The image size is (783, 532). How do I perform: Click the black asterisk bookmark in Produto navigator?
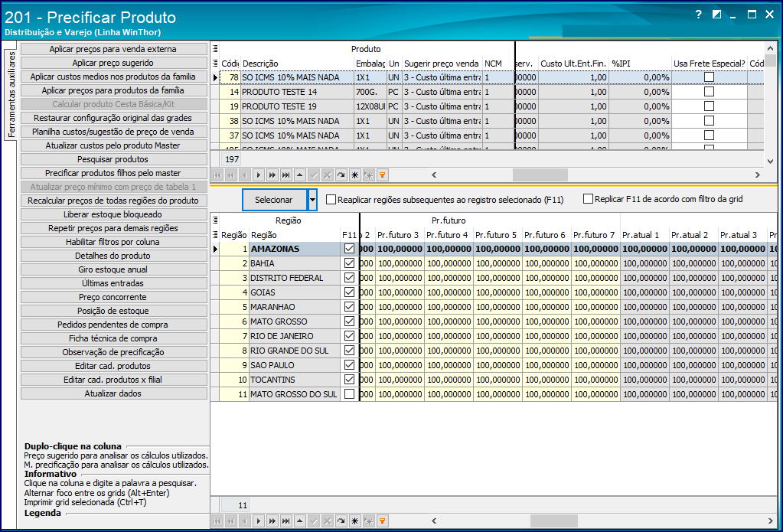[354, 175]
